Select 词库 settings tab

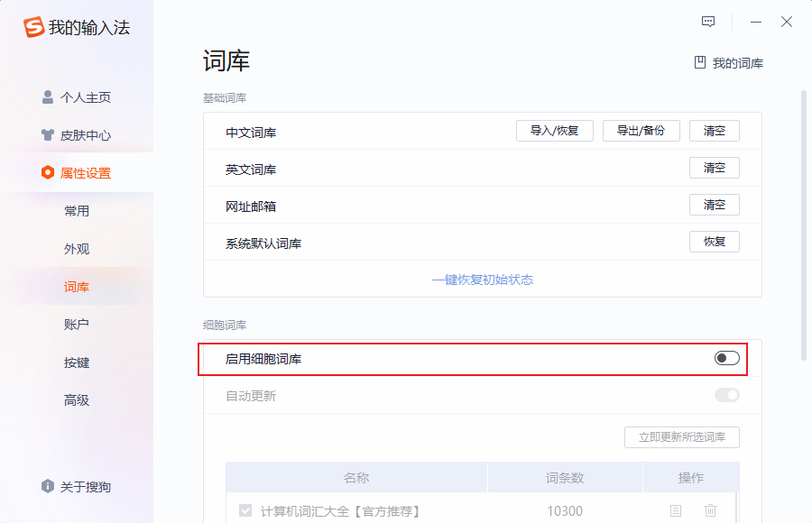tap(77, 287)
